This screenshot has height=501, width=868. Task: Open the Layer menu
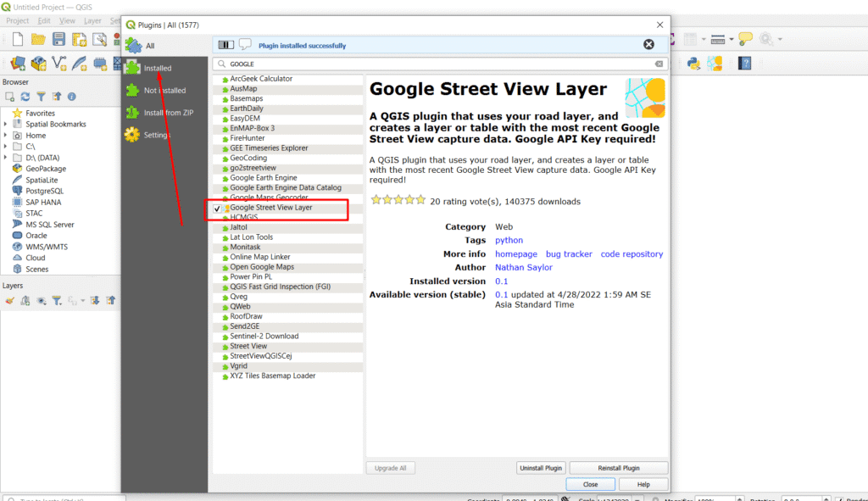pyautogui.click(x=92, y=21)
